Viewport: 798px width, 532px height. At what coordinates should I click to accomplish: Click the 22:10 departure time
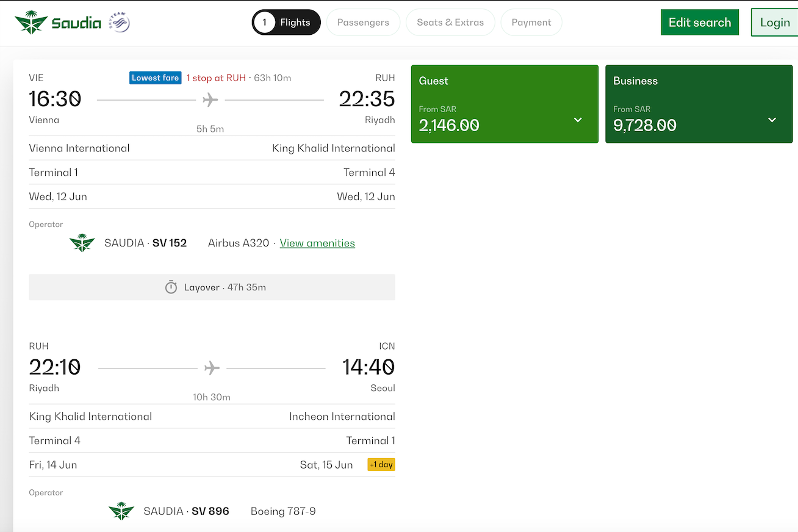coord(55,367)
